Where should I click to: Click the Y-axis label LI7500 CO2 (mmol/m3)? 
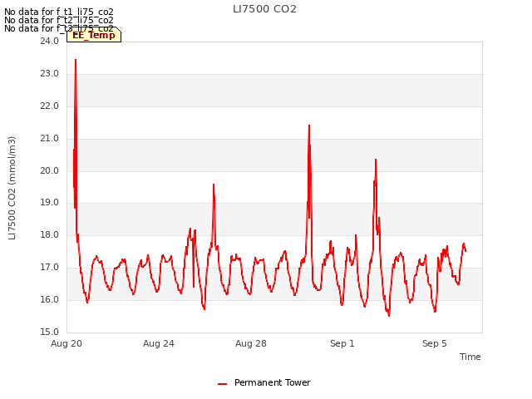(x=12, y=188)
